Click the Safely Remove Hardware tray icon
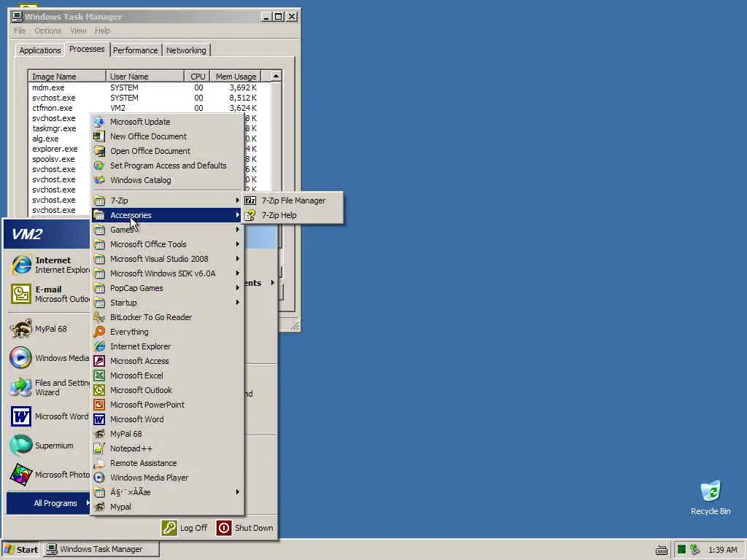 tap(694, 550)
